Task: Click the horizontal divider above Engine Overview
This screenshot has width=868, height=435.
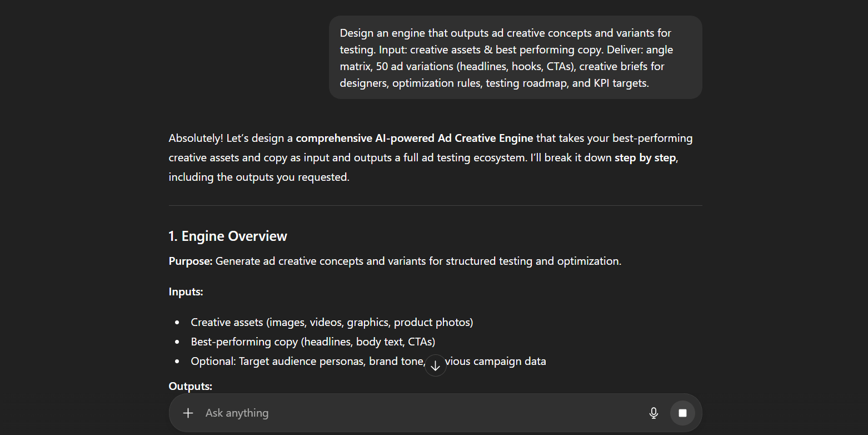Action: tap(435, 206)
